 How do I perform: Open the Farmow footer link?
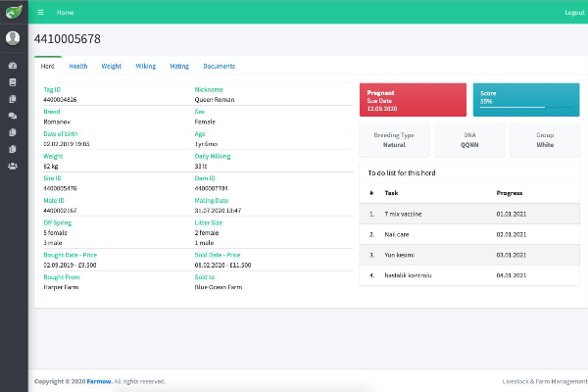click(96, 381)
